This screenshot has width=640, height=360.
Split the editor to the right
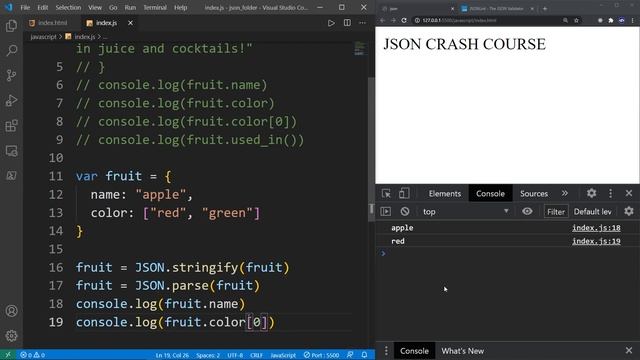coord(347,23)
